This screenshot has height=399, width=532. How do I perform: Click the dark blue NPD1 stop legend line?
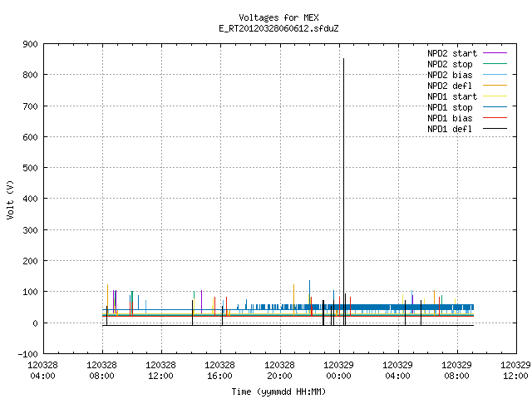coord(495,107)
